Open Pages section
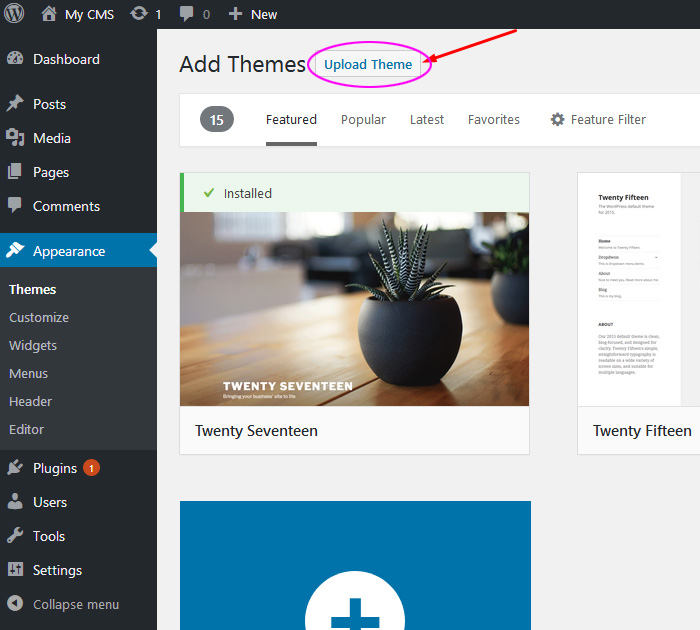 tap(51, 172)
